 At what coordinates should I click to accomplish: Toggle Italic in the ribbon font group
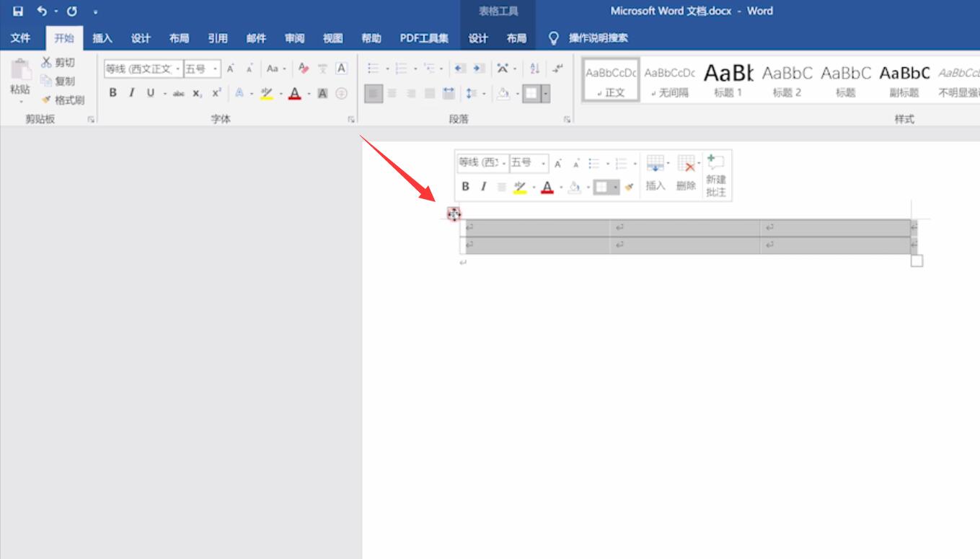pos(132,93)
